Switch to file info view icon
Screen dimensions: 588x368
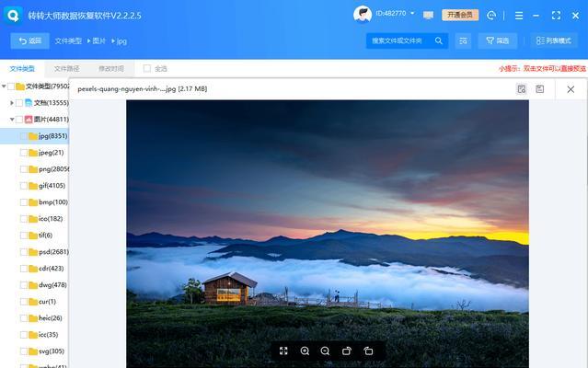coord(539,89)
